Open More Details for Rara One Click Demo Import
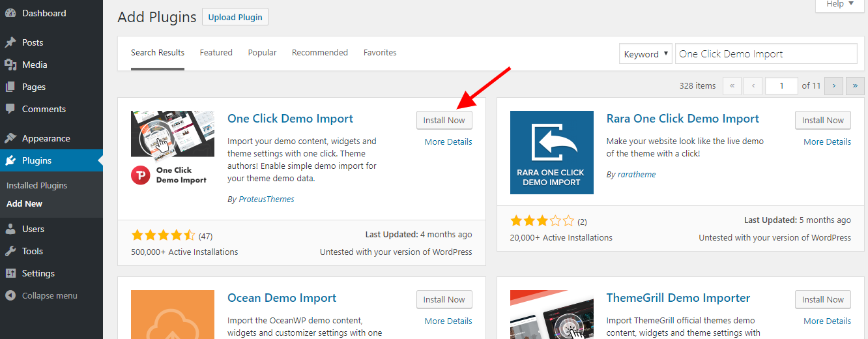This screenshot has height=339, width=868. tap(827, 141)
